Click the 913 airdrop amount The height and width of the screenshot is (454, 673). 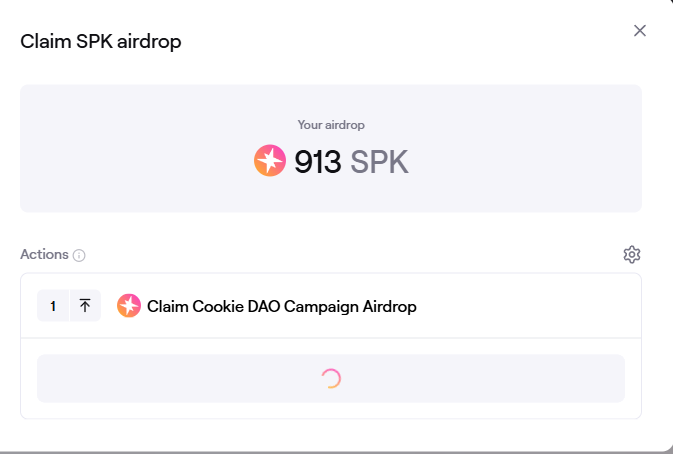click(318, 162)
